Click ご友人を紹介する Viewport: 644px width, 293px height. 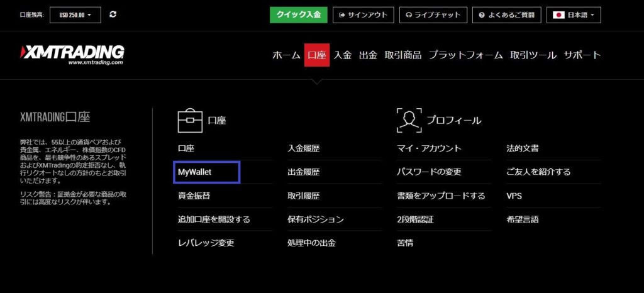coord(538,172)
